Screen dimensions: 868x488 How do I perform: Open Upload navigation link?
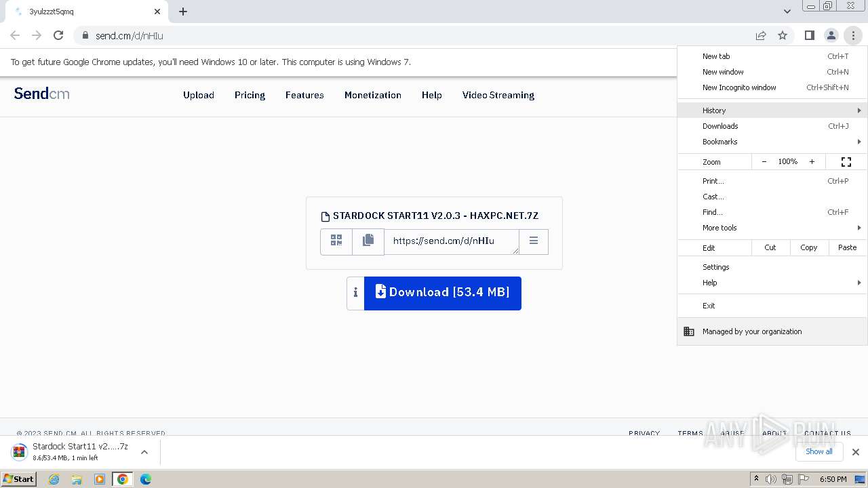point(199,95)
